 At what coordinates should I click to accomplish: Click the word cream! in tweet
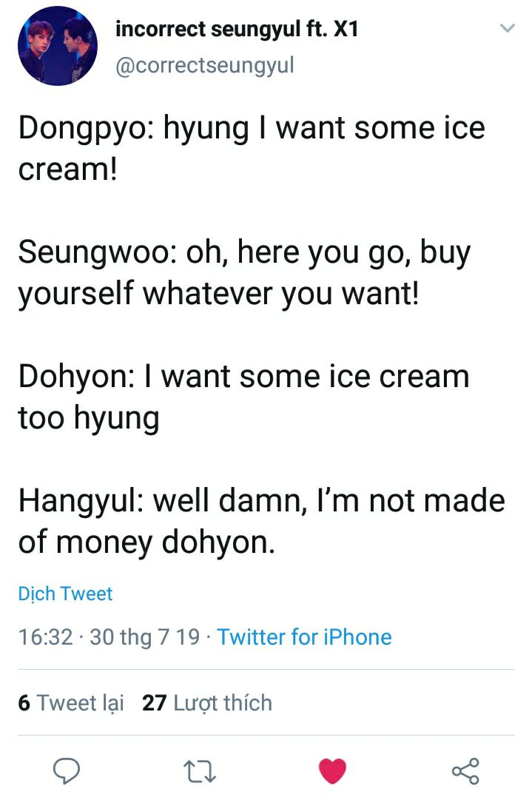[x=68, y=169]
